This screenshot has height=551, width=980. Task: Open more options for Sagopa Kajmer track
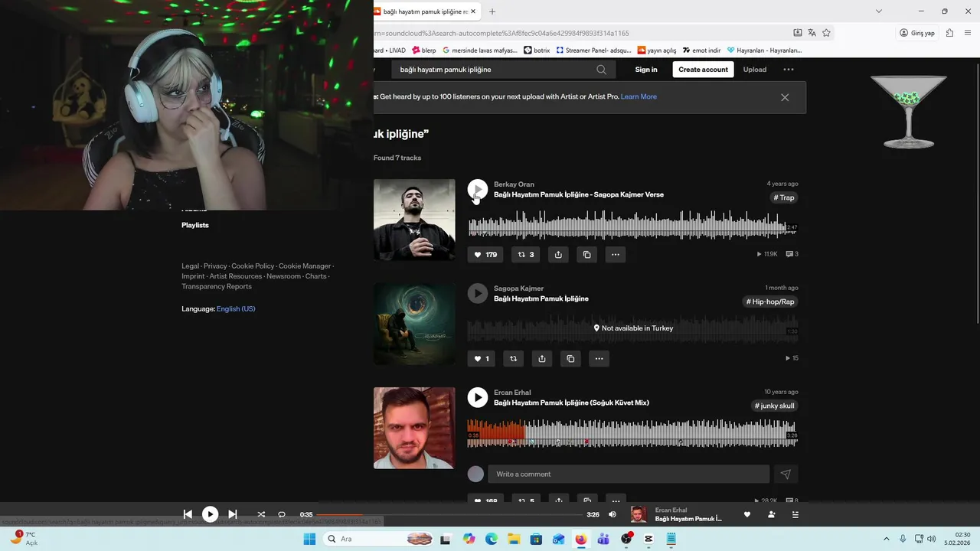(599, 359)
